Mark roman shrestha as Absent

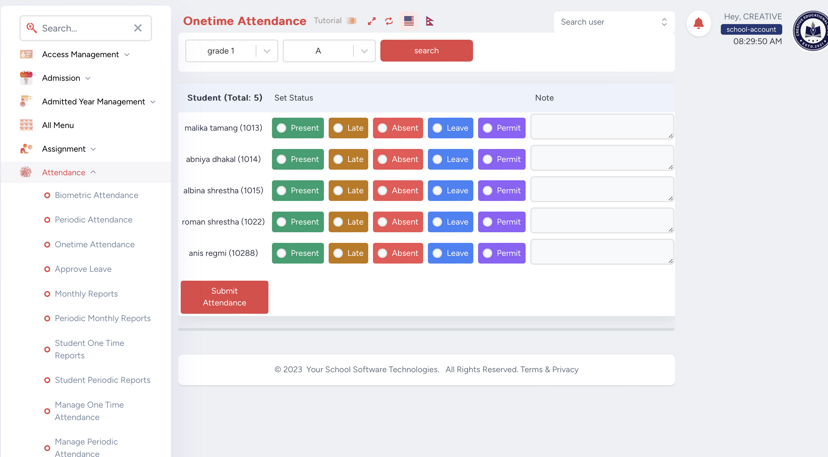(x=398, y=222)
